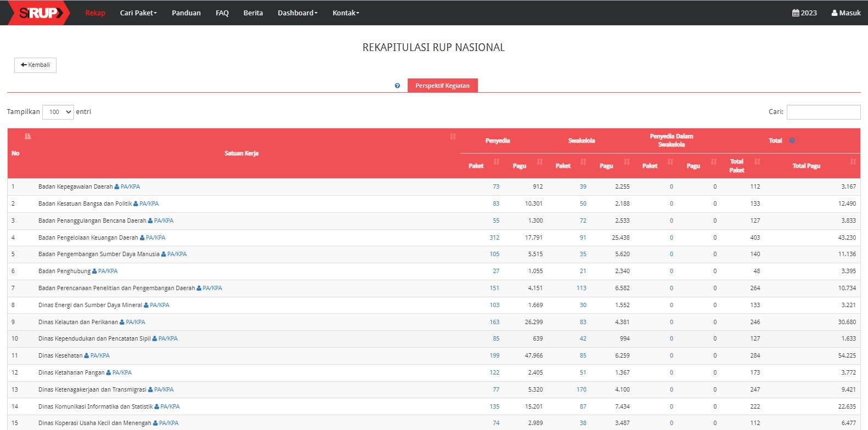Open PA/KPA link for Badan Perencanaan Penelitian dan Pengembangan Daerah

pyautogui.click(x=212, y=288)
